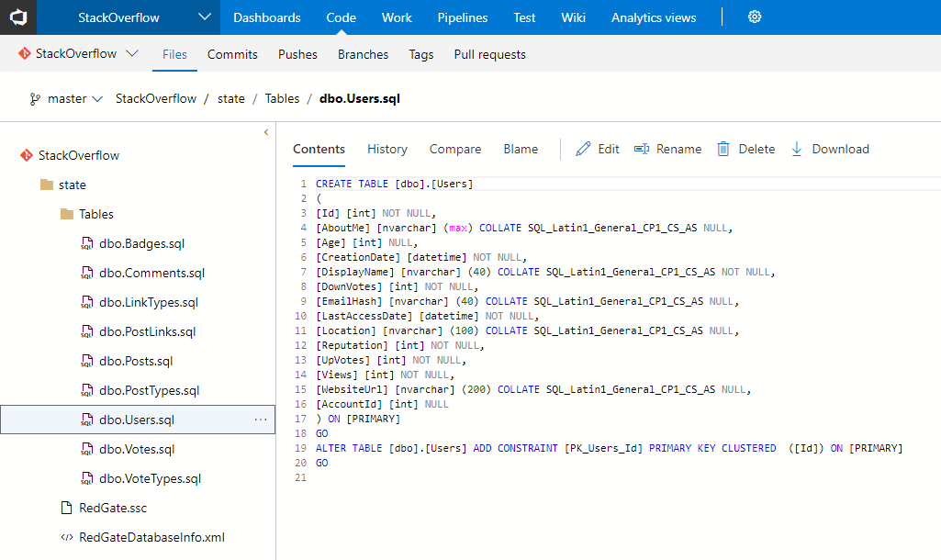Click the [WebsiteUrl] column line
This screenshot has width=941, height=560.
[x=533, y=389]
